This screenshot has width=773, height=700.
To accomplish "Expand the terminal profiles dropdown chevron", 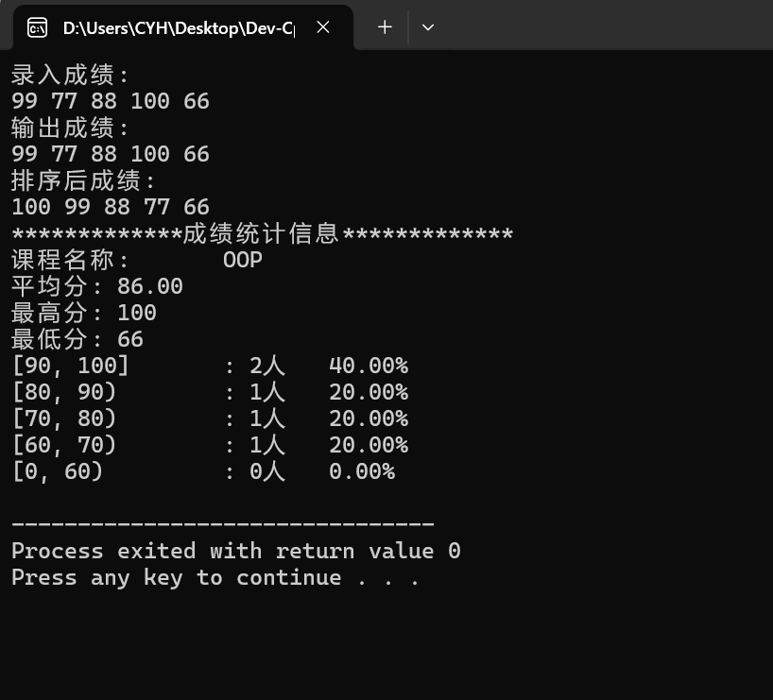I will pyautogui.click(x=428, y=27).
